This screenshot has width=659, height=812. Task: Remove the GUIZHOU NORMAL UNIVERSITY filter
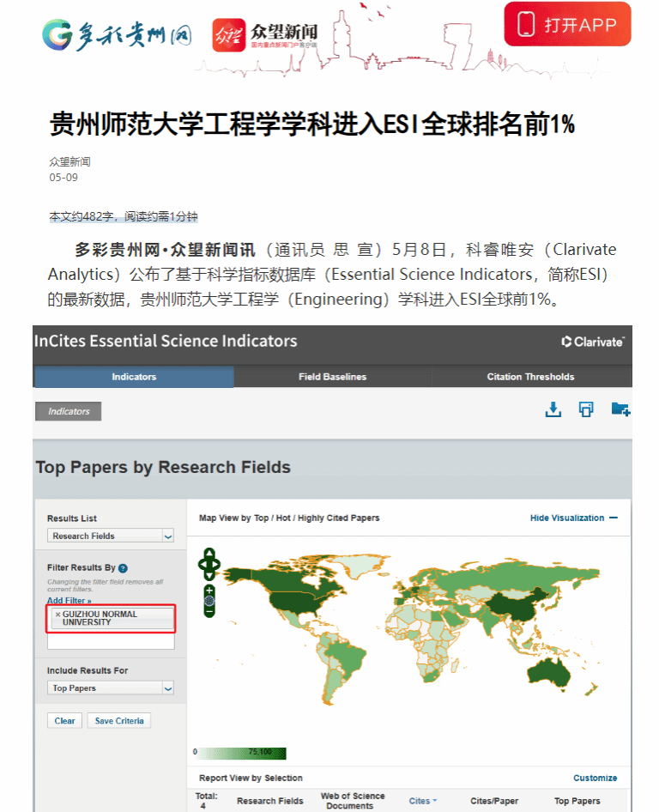pos(58,615)
